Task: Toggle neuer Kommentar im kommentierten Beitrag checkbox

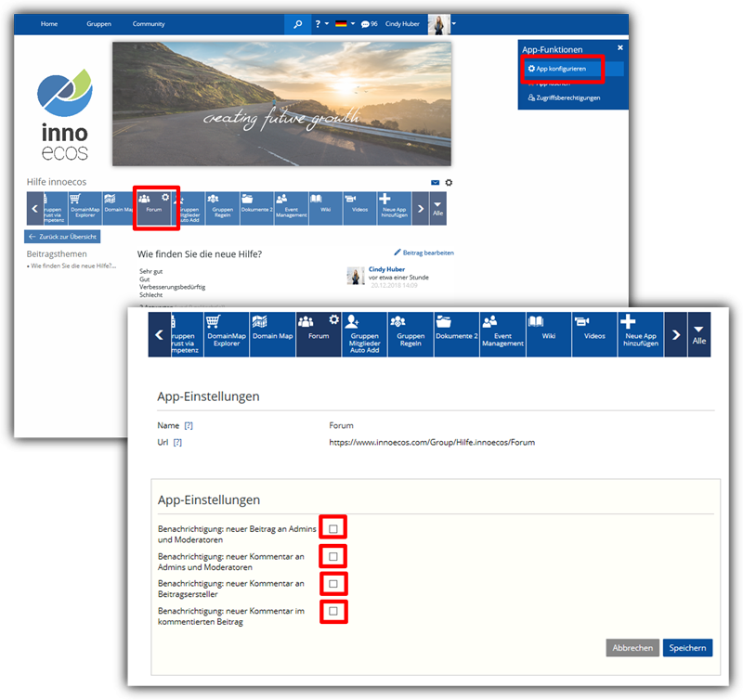Action: point(333,611)
